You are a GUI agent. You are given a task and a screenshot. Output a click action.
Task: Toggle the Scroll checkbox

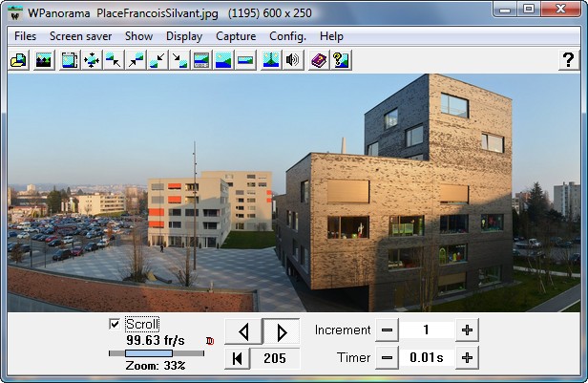[115, 324]
